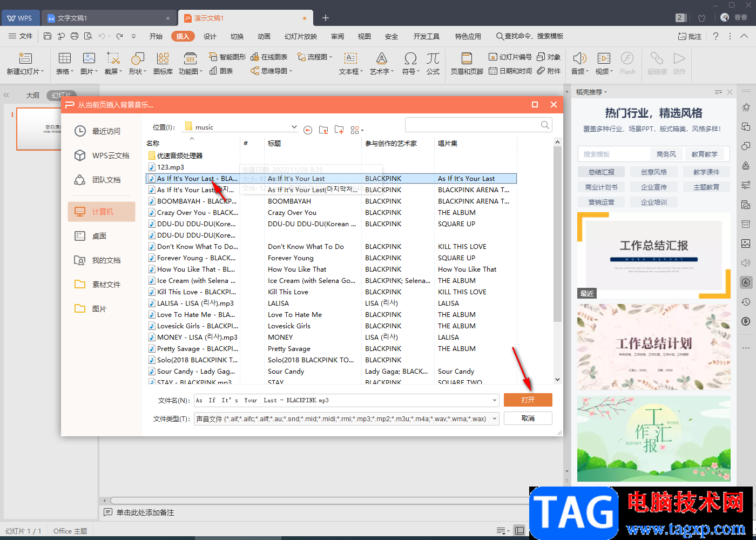Click the New Slide icon in ribbon
This screenshot has width=756, height=540.
click(25, 58)
